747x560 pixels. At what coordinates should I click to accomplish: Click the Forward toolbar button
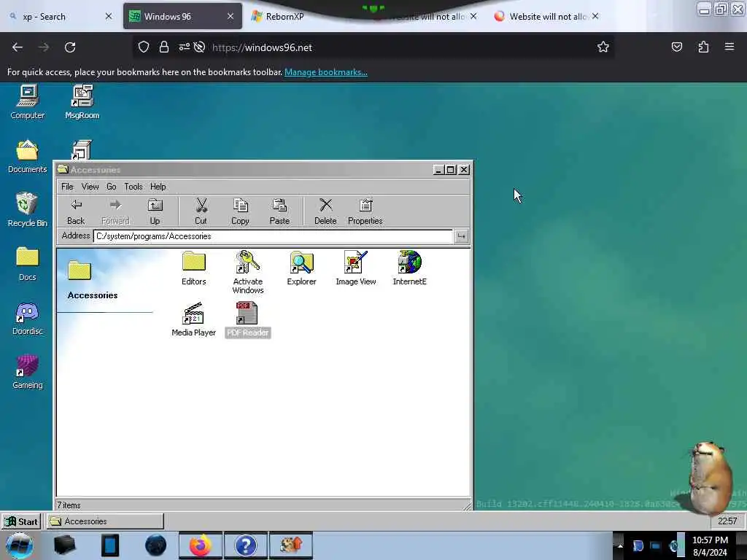click(x=115, y=211)
